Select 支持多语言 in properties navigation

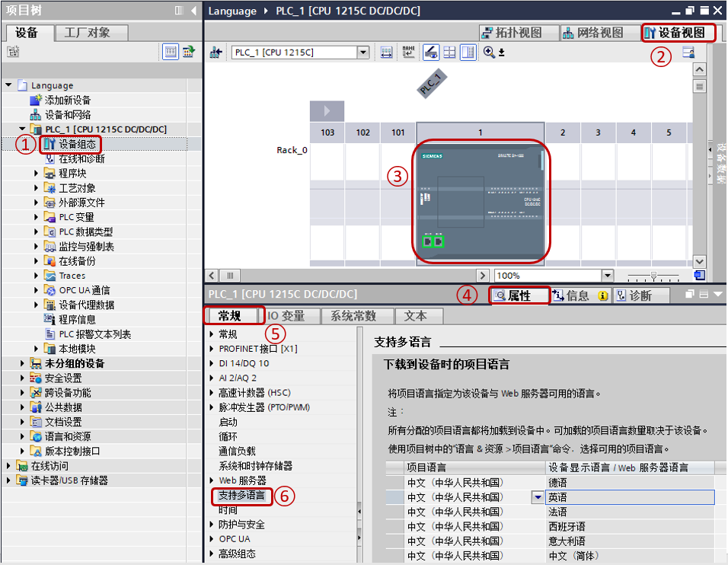pyautogui.click(x=241, y=496)
